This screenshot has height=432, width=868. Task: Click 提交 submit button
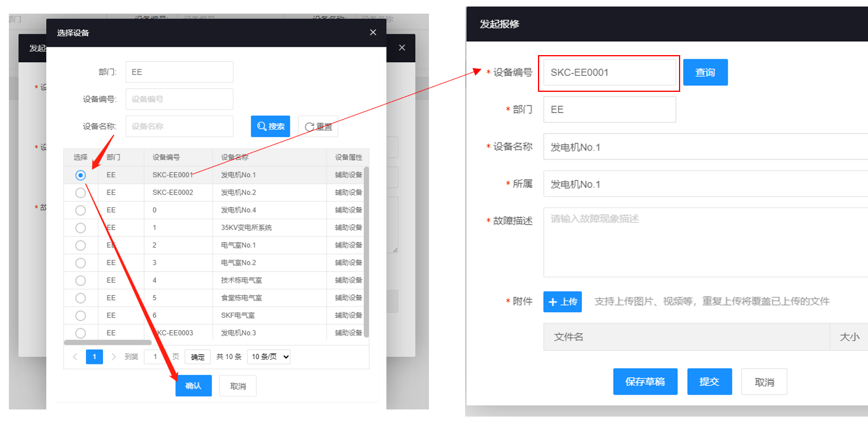[x=710, y=382]
